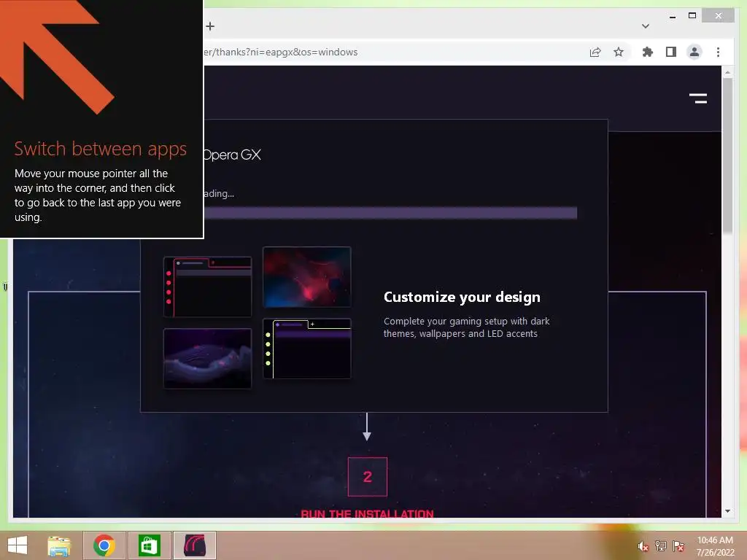The image size is (747, 560).
Task: Open File Explorer from the taskbar
Action: click(x=59, y=545)
